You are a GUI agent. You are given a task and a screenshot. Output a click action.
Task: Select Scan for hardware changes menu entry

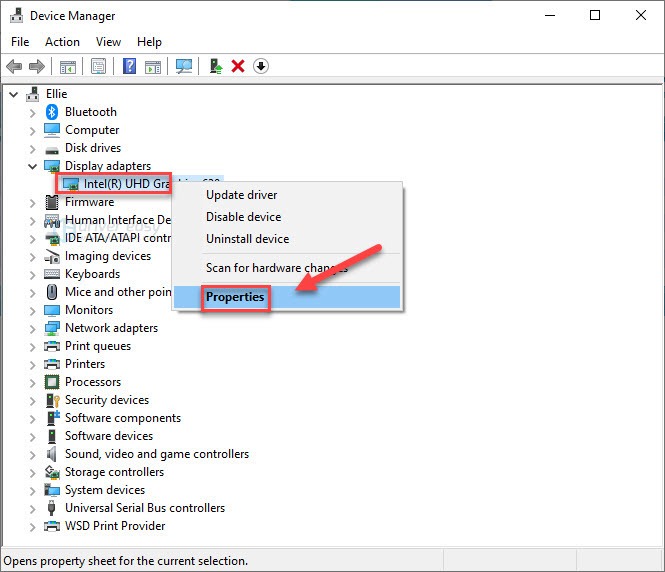click(x=287, y=268)
